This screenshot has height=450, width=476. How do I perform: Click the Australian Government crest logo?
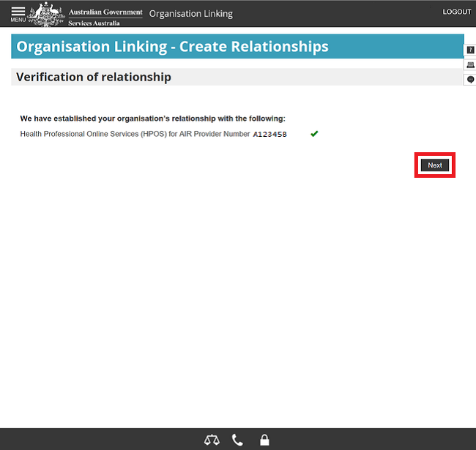click(46, 14)
